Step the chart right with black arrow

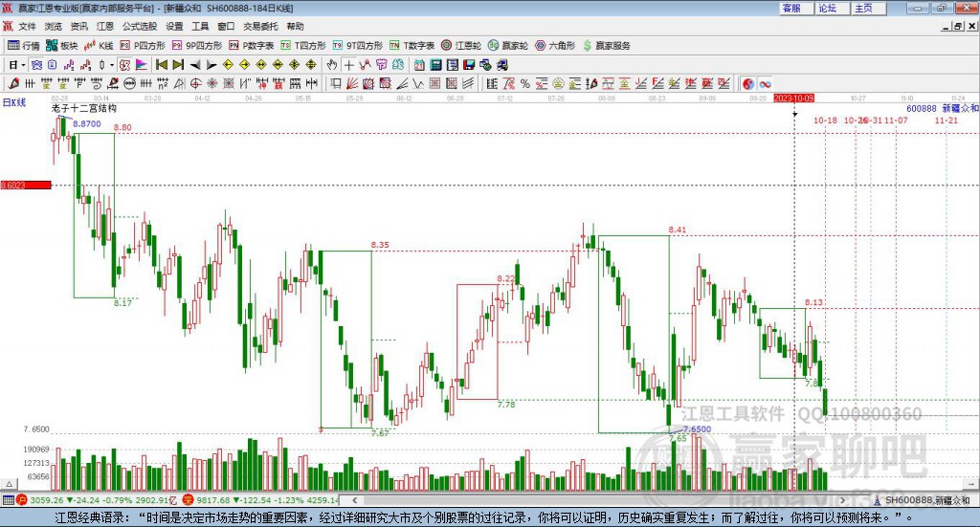pyautogui.click(x=212, y=65)
